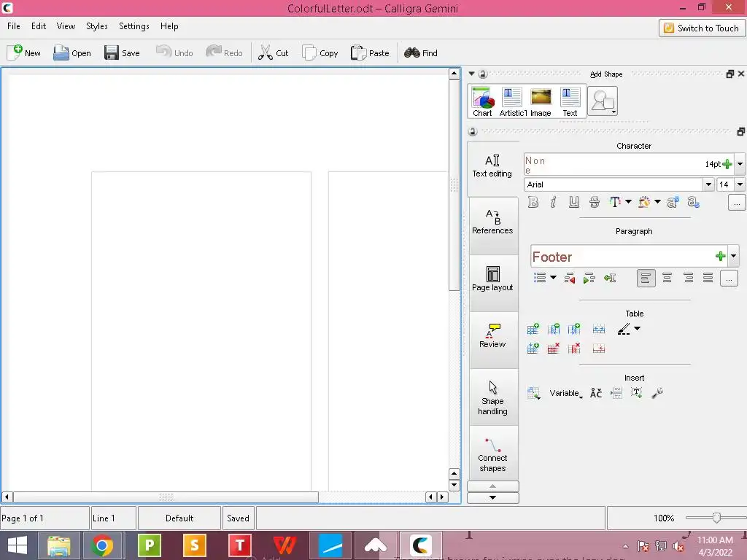747x560 pixels.
Task: Click horizontal scrollbar of document
Action: (x=166, y=497)
